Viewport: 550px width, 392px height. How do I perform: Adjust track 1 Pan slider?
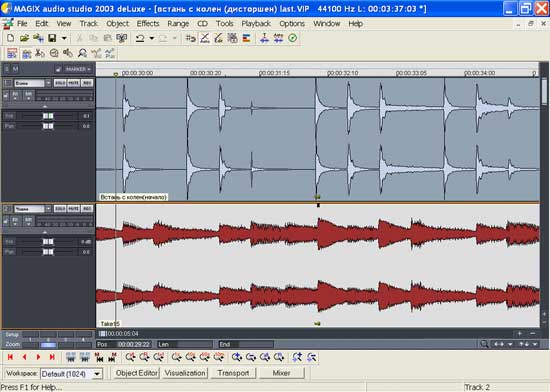coord(48,126)
